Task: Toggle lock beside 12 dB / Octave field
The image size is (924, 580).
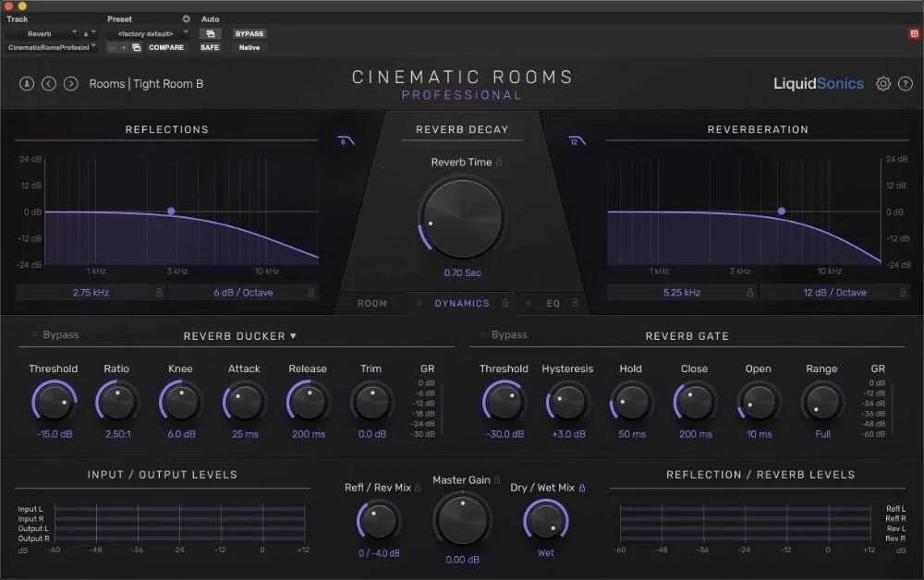Action: pos(902,292)
